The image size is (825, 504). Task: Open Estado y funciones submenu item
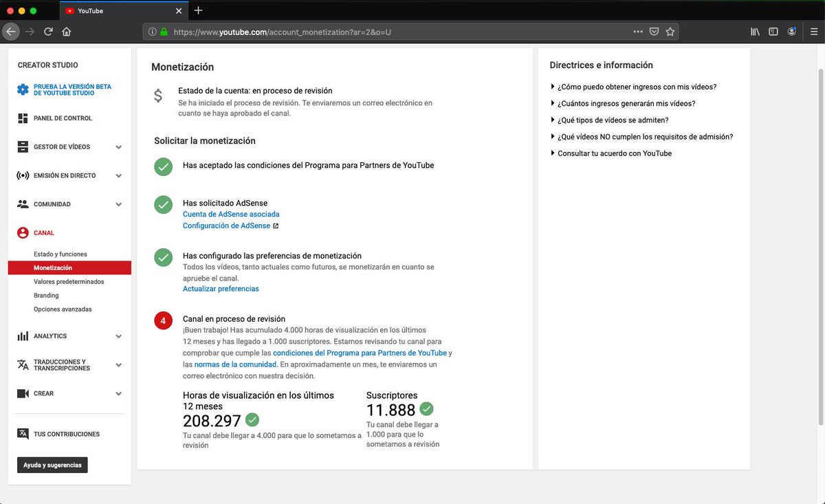click(x=60, y=254)
